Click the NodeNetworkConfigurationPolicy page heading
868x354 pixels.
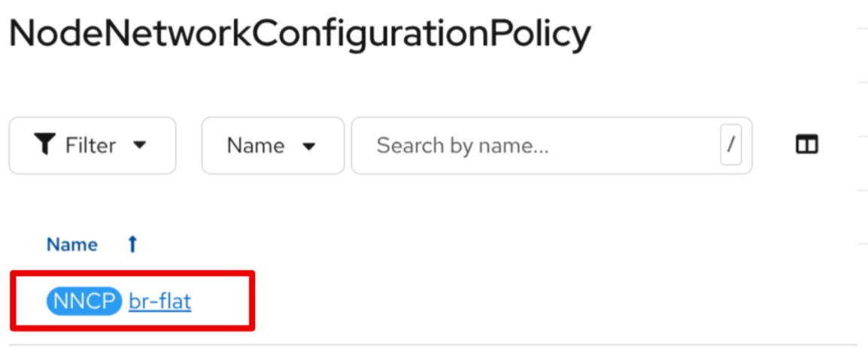tap(300, 34)
